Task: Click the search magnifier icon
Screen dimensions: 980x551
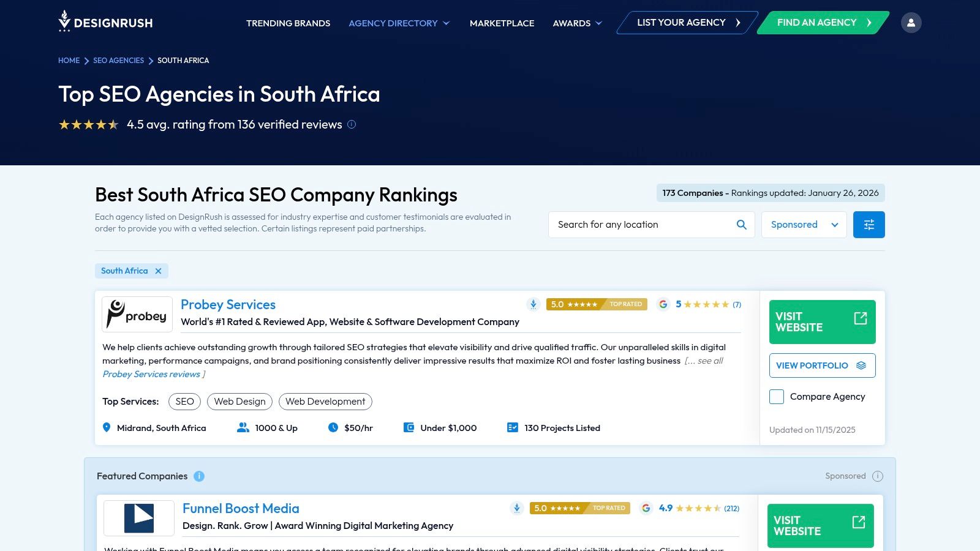Action: pos(741,224)
